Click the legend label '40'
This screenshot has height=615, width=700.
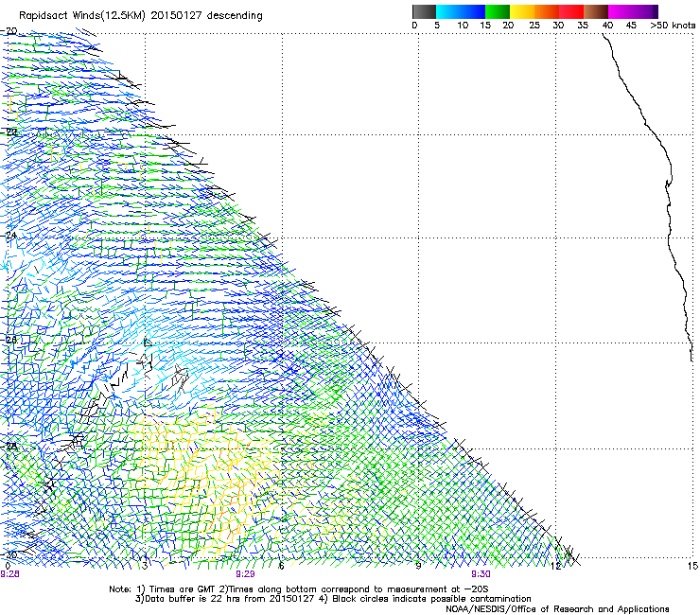(607, 26)
